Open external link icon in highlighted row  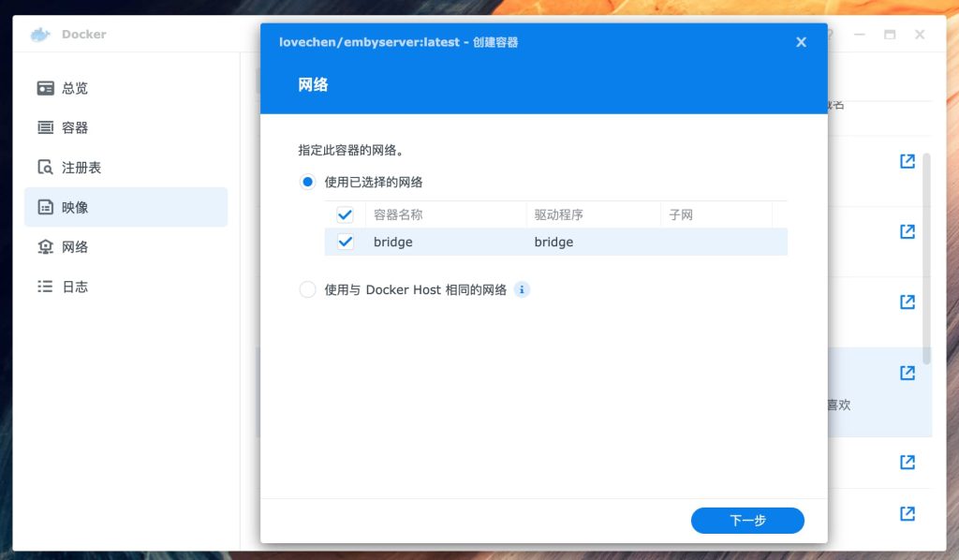tap(907, 373)
